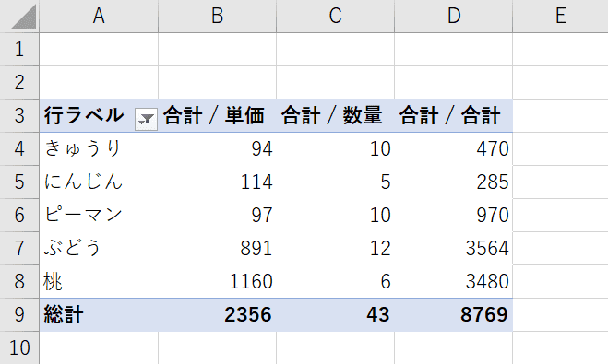The width and height of the screenshot is (608, 364).
Task: Select the ぶどう row label
Action: click(x=99, y=248)
